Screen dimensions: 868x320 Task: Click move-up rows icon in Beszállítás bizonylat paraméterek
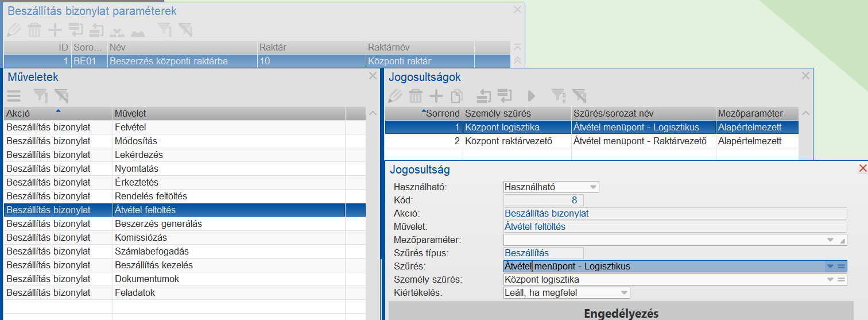pos(96,29)
